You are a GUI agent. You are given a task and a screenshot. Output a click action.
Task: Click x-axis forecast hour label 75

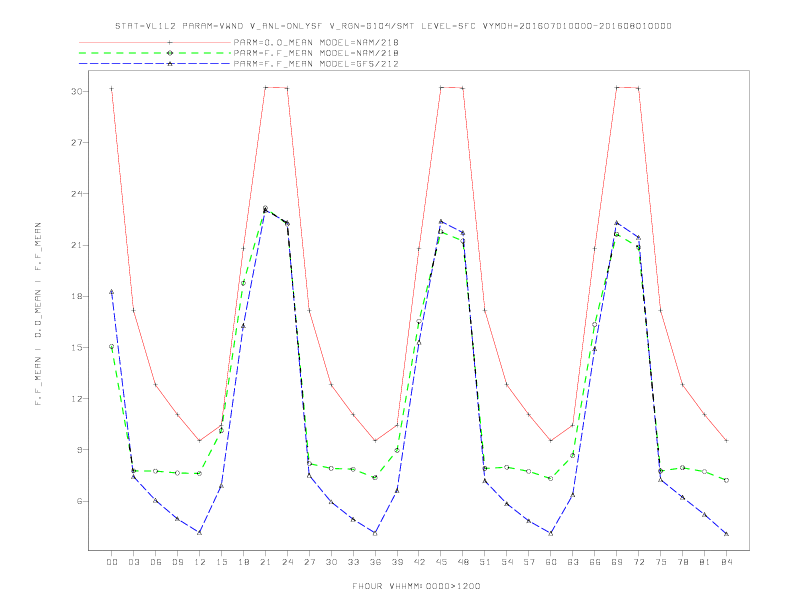(660, 562)
